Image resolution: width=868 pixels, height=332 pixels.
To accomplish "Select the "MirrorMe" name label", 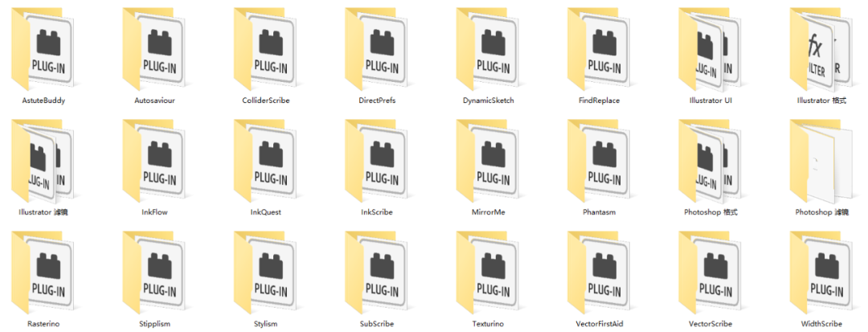I will 489,212.
